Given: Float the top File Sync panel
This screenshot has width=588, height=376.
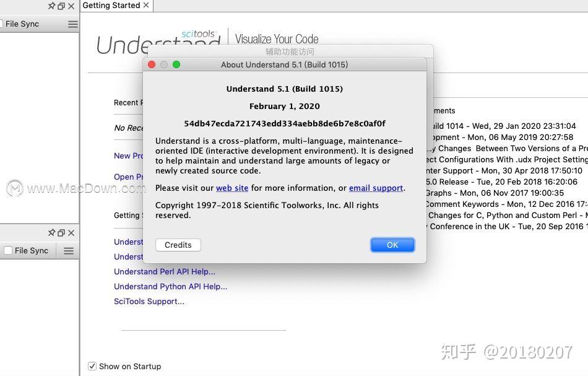Looking at the screenshot, I should click(x=60, y=6).
